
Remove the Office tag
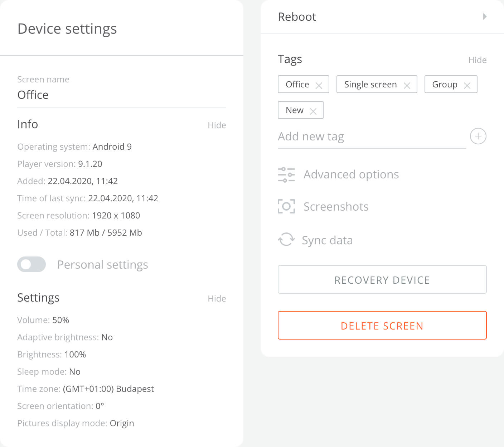point(319,85)
